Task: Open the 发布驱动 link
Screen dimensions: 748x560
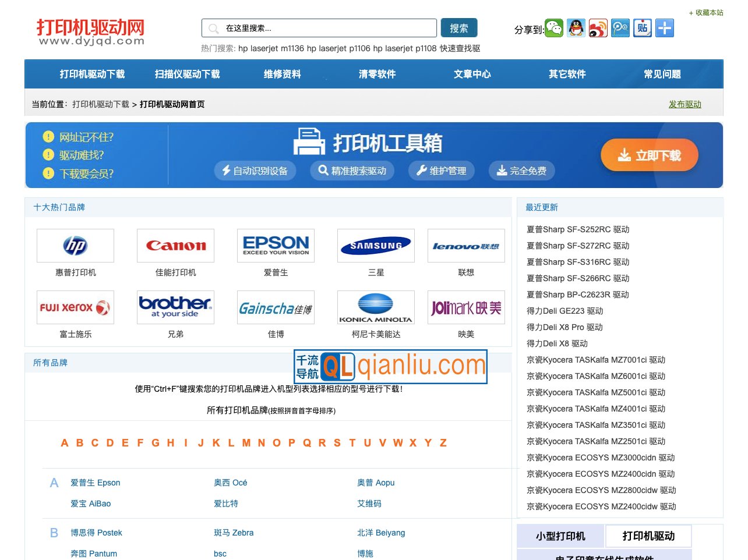Action: click(685, 104)
